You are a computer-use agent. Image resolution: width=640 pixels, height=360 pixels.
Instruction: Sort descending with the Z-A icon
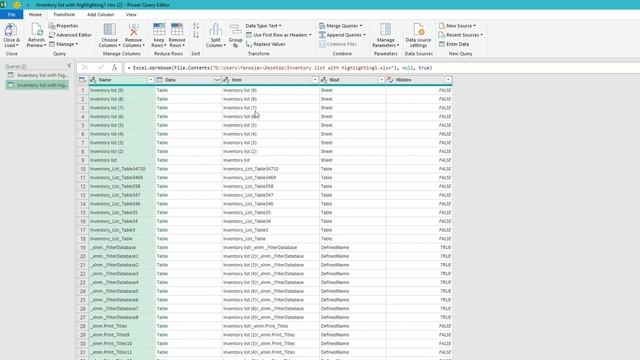(x=196, y=35)
